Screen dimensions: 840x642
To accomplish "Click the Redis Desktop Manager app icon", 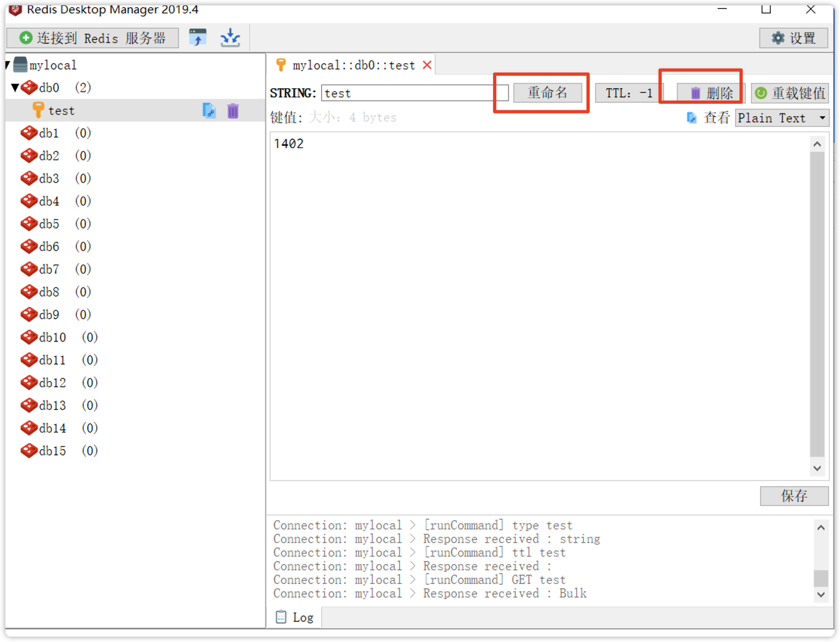I will pyautogui.click(x=15, y=9).
